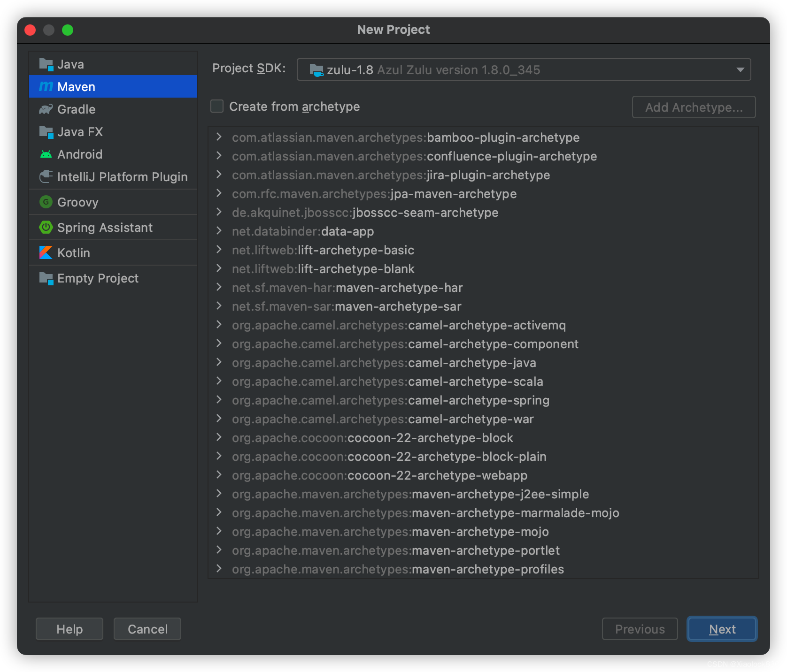Viewport: 787px width, 672px height.
Task: Expand confluence-plugin-archetype chevron
Action: (x=219, y=156)
